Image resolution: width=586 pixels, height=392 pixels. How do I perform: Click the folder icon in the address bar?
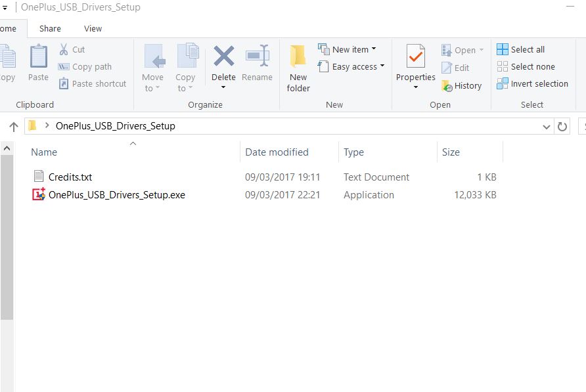click(32, 125)
